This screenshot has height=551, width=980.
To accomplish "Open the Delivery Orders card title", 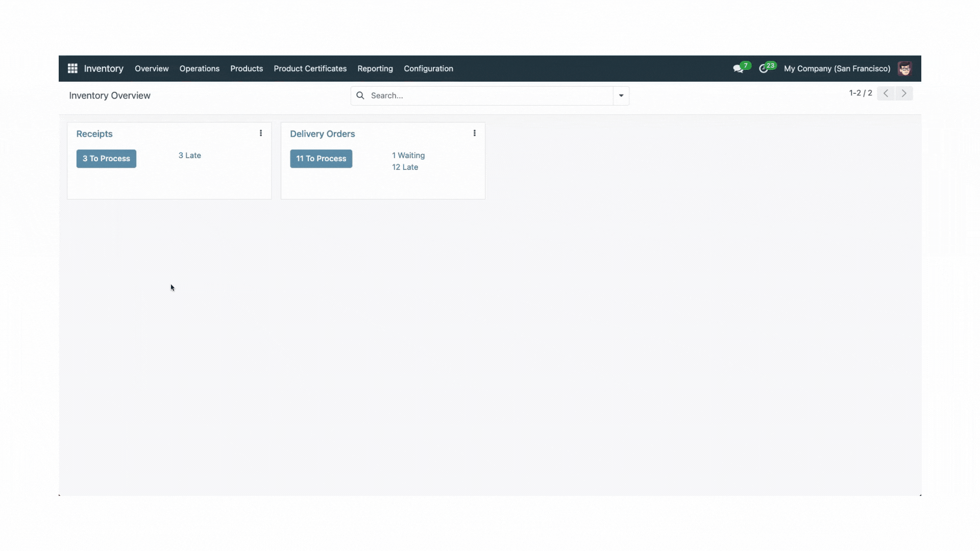I will (x=323, y=134).
